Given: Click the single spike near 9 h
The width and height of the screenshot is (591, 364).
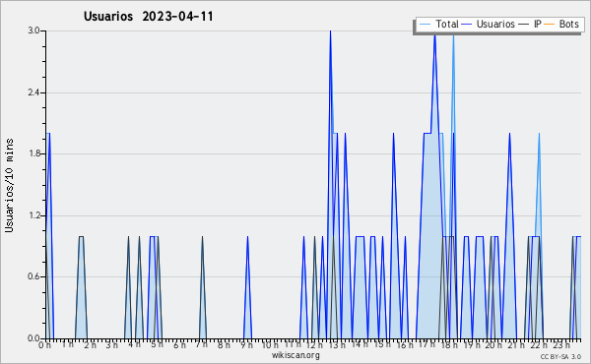Looking at the screenshot, I should pos(247,237).
